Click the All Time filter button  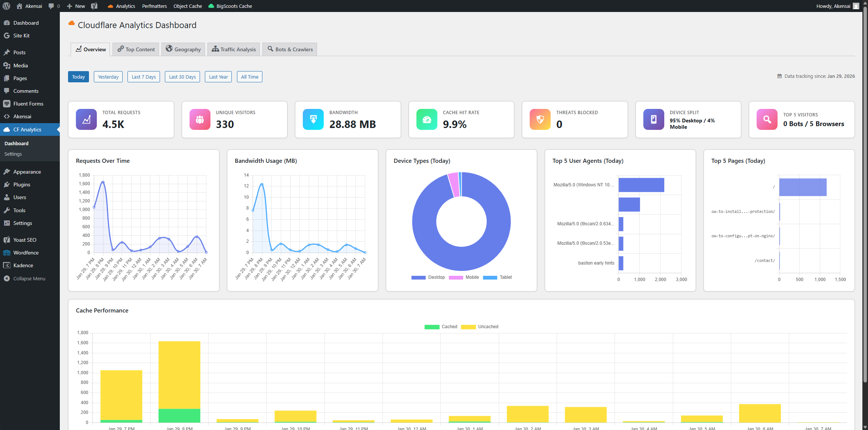click(x=249, y=77)
